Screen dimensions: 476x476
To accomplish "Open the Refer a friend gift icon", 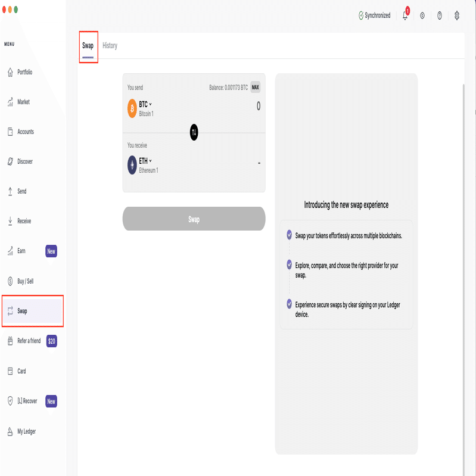I will click(10, 341).
